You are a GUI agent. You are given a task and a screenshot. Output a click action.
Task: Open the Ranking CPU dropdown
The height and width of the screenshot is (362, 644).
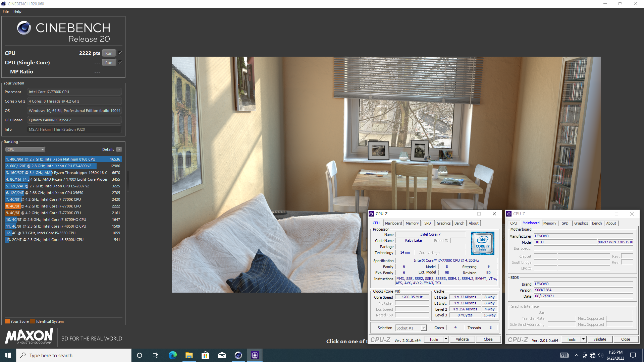pos(25,149)
